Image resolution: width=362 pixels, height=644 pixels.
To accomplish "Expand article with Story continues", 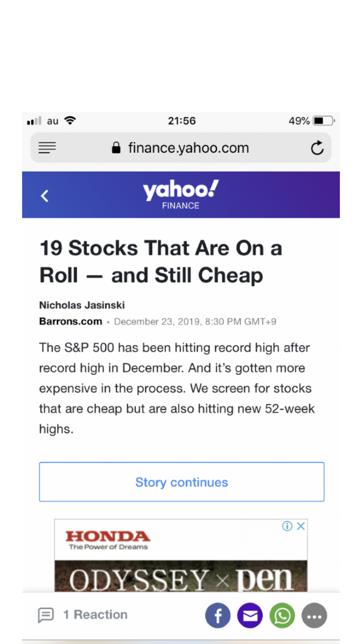I will 182,482.
